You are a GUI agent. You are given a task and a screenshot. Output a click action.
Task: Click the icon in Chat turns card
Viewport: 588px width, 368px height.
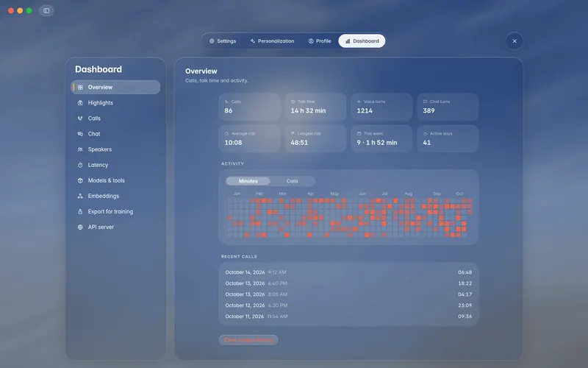[426, 102]
